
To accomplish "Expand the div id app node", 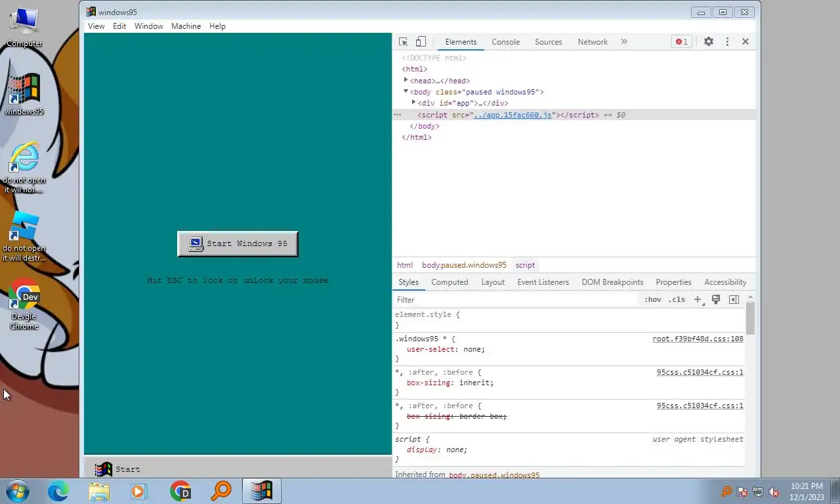I will click(413, 102).
